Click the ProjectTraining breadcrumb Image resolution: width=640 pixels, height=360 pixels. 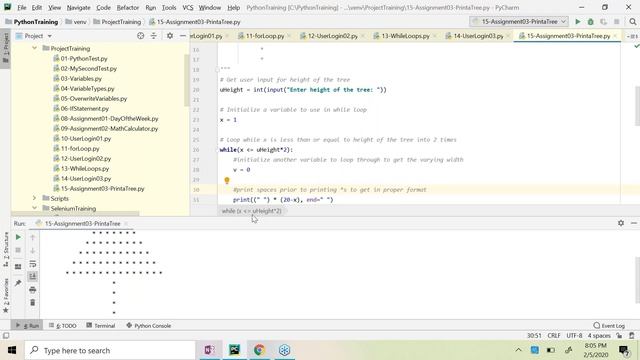(117, 22)
